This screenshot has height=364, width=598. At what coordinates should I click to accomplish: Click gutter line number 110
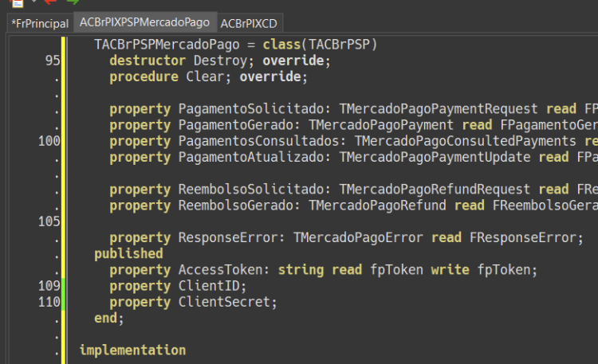[x=49, y=302]
